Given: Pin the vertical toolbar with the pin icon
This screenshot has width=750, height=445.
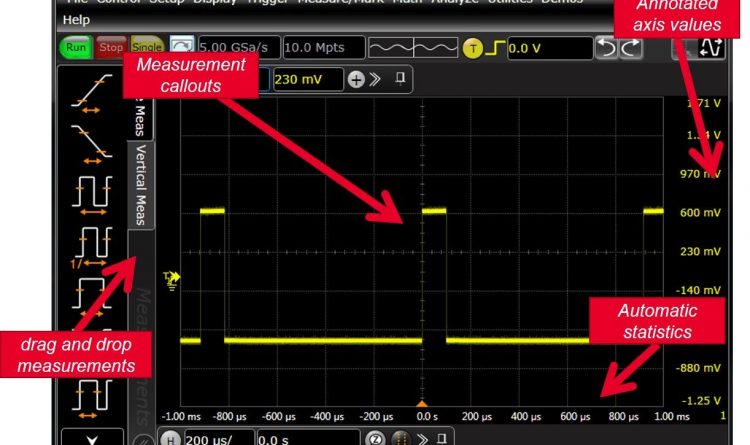Looking at the screenshot, I should click(400, 78).
